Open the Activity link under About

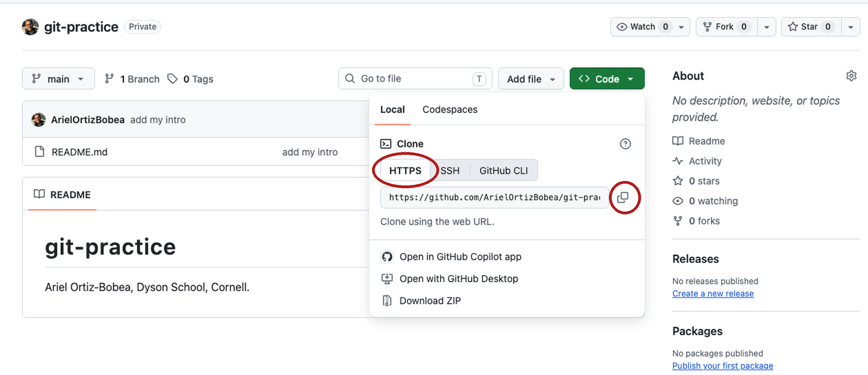(697, 161)
